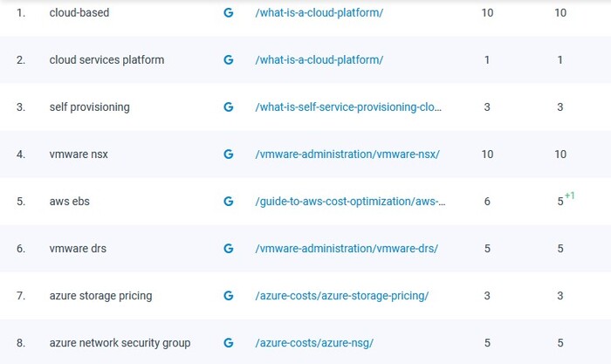Click the row number "1." for cloud-based

pos(21,13)
